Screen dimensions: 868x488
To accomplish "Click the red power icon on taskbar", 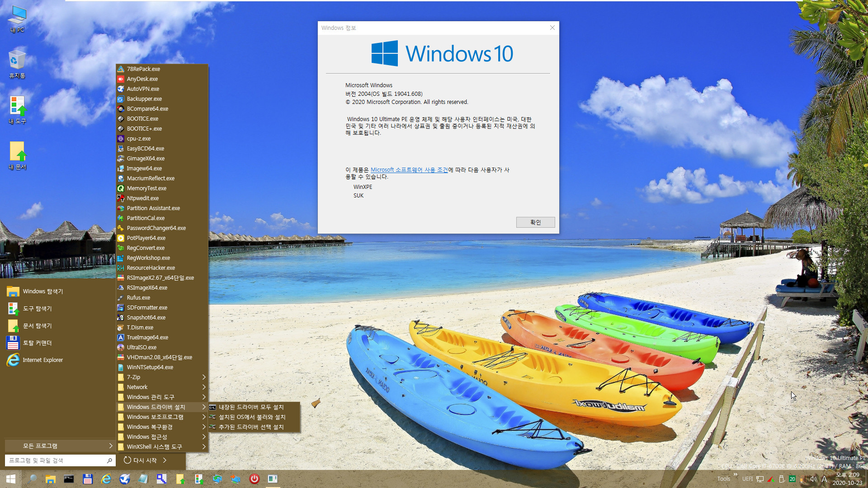I will point(255,479).
